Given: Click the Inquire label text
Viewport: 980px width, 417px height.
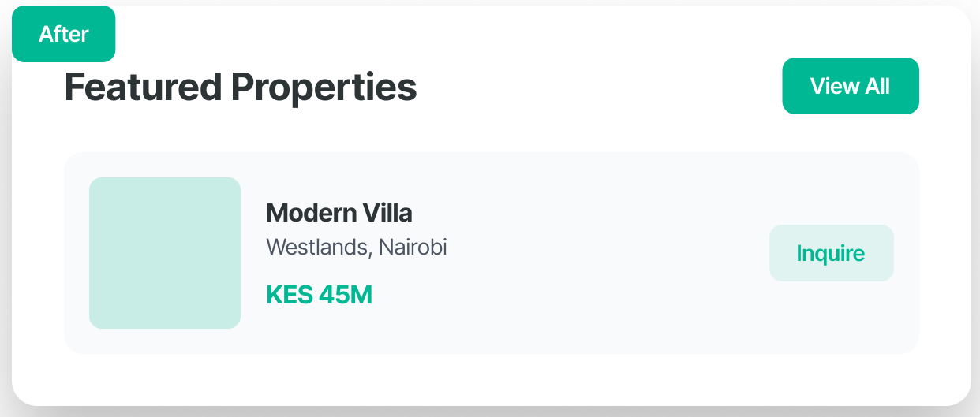Looking at the screenshot, I should (831, 253).
